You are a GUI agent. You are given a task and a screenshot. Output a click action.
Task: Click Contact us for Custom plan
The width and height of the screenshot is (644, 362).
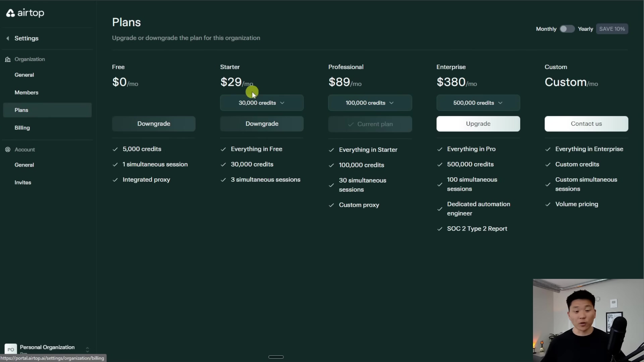coord(586,124)
